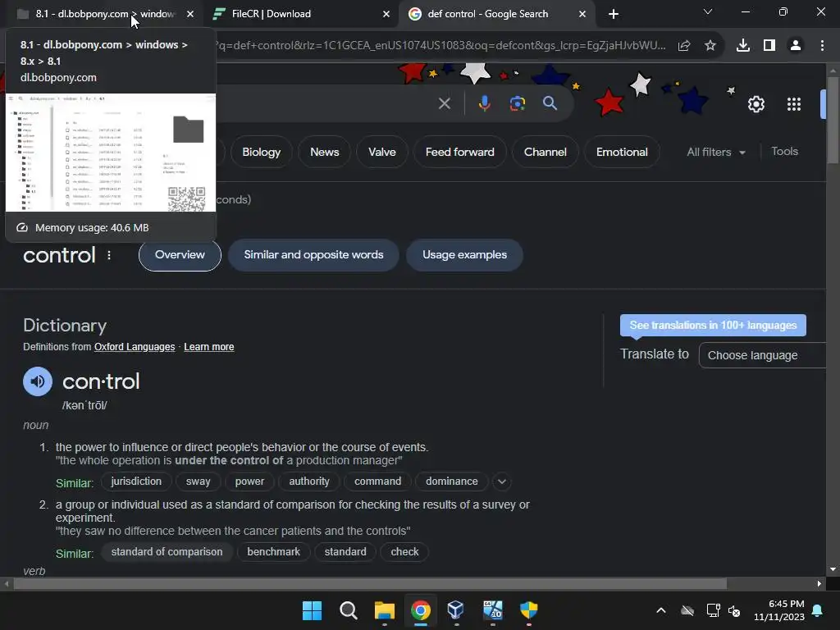Share this page from address bar

click(684, 46)
